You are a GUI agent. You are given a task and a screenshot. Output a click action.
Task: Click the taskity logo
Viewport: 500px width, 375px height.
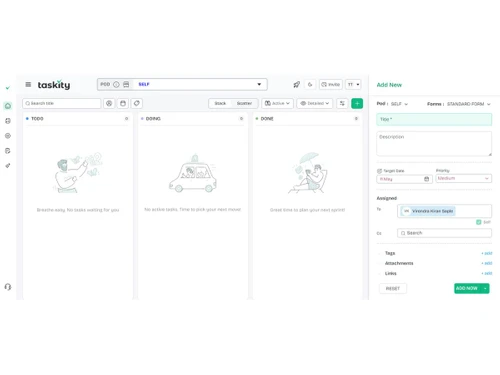pos(54,85)
